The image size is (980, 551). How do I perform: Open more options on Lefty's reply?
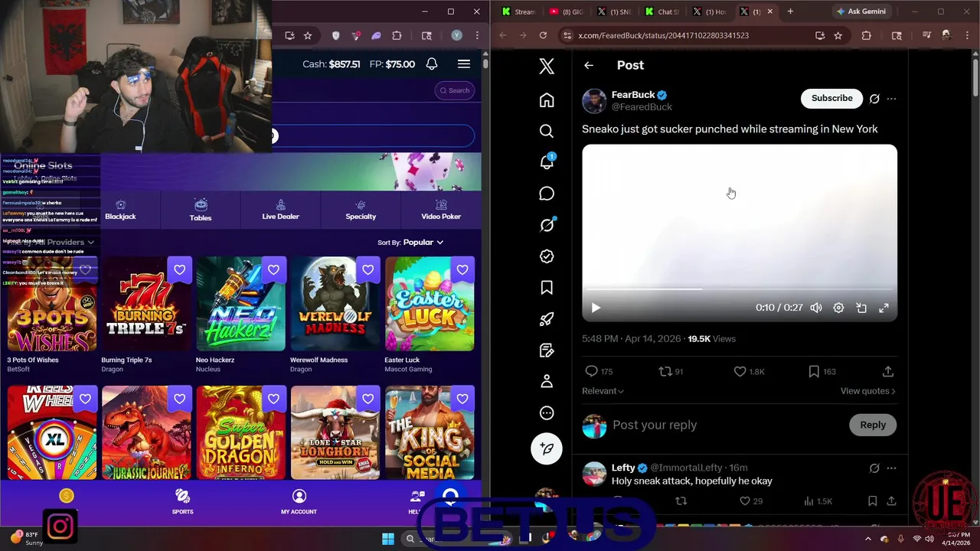(891, 468)
